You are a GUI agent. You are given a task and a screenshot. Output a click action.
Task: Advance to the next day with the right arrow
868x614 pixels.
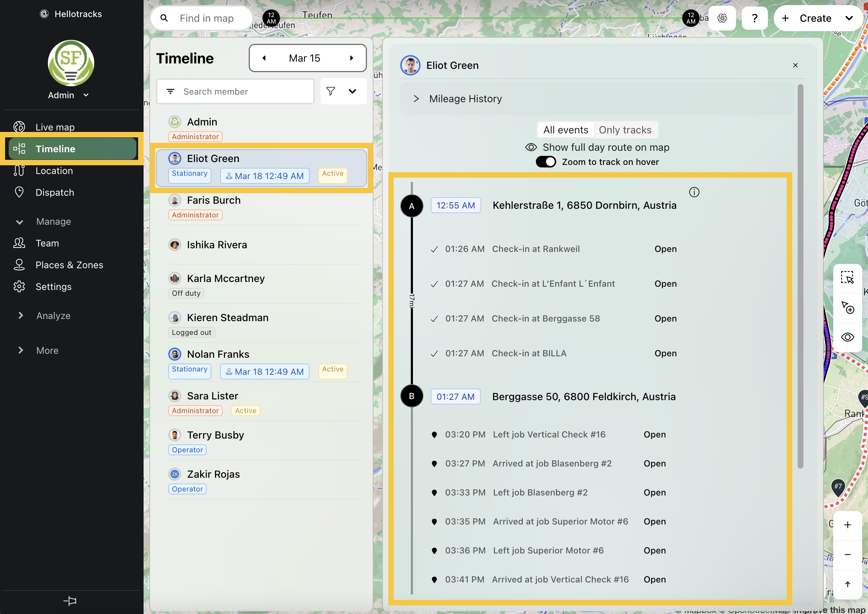pos(352,58)
